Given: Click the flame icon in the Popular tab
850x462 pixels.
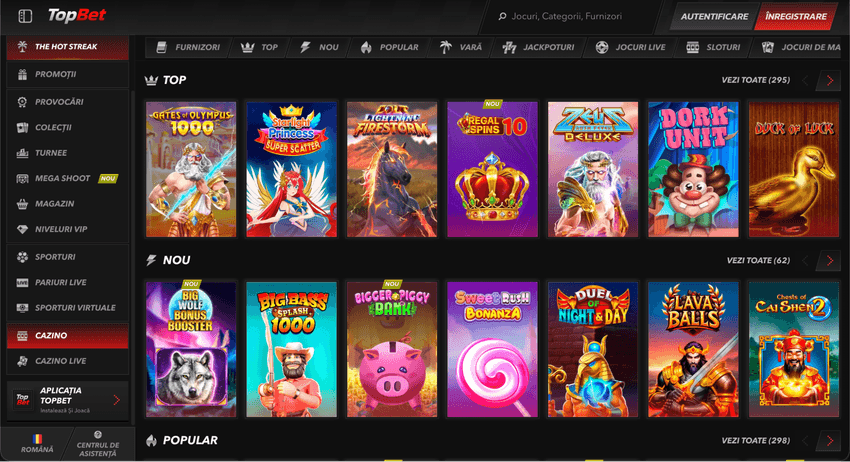Looking at the screenshot, I should 366,47.
